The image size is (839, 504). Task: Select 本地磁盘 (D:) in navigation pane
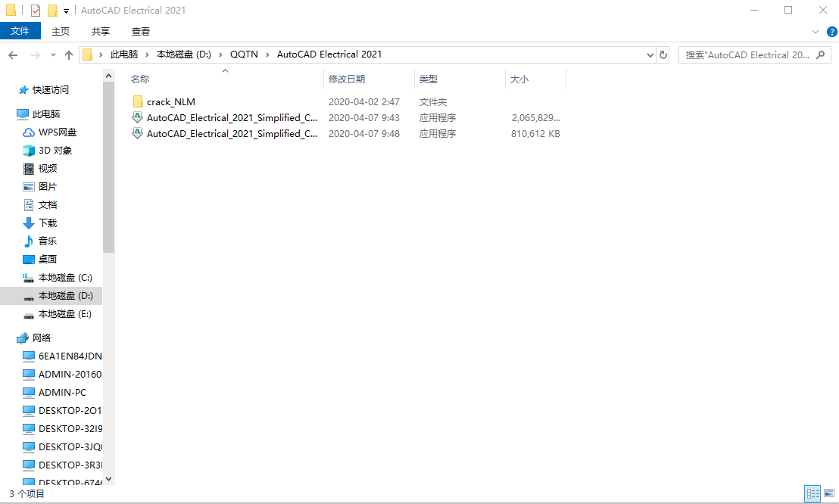(51, 296)
